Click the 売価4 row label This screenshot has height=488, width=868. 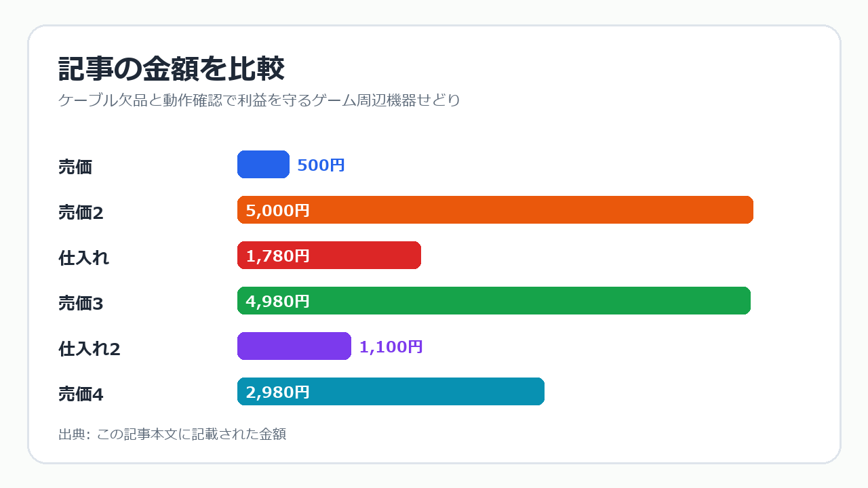click(x=81, y=394)
